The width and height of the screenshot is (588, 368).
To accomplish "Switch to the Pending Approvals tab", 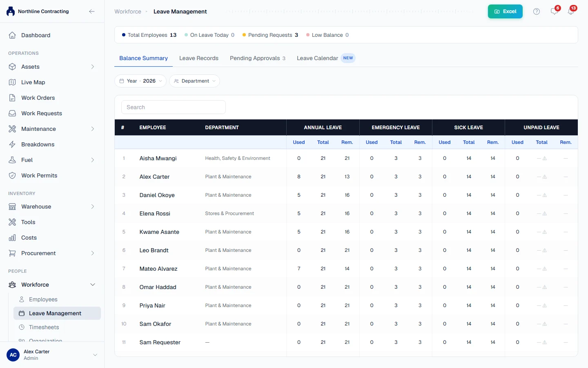I will click(x=258, y=58).
